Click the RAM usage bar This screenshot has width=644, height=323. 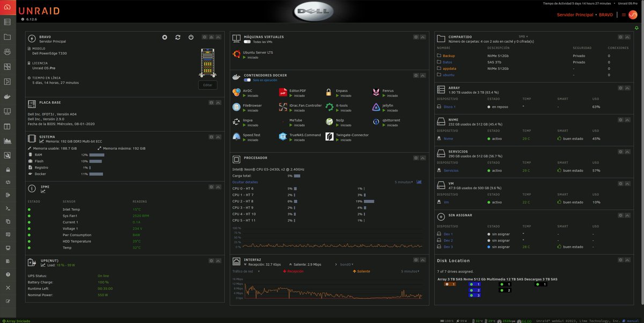coord(97,155)
